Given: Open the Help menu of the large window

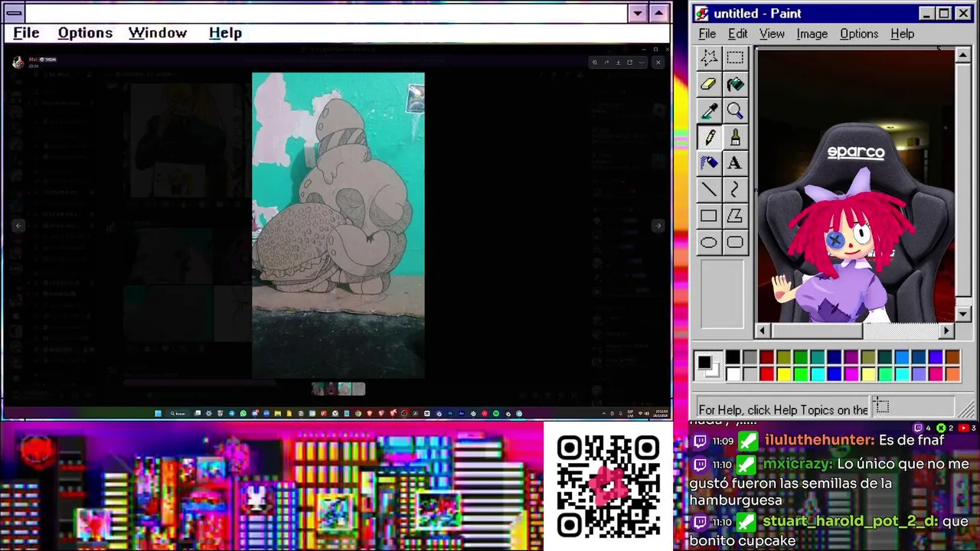Looking at the screenshot, I should tap(225, 33).
